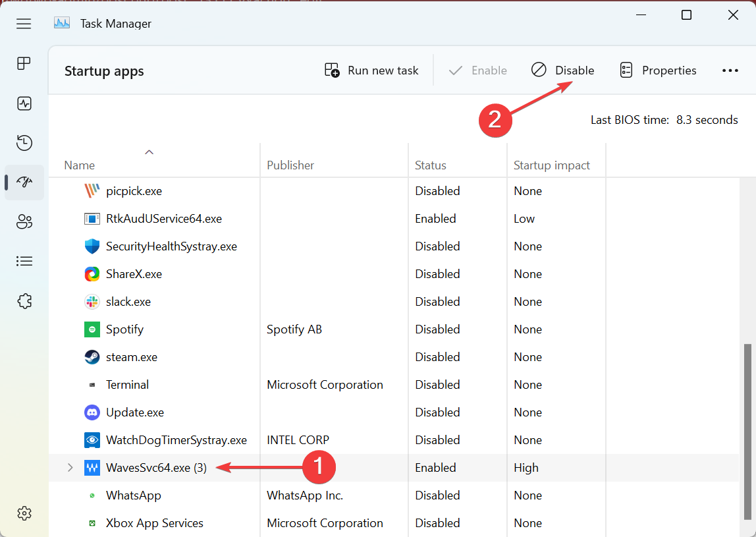756x537 pixels.
Task: Disable the selected startup app
Action: coord(562,71)
